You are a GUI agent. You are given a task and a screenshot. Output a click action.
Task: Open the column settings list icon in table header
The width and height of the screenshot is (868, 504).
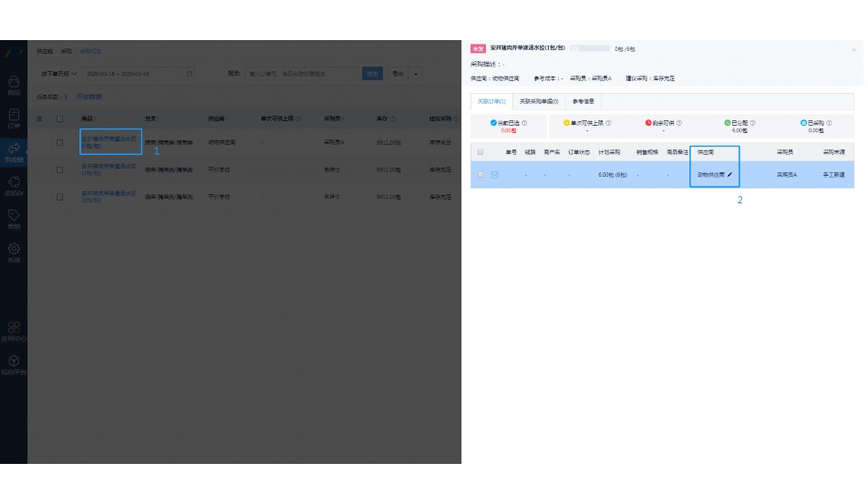point(39,118)
